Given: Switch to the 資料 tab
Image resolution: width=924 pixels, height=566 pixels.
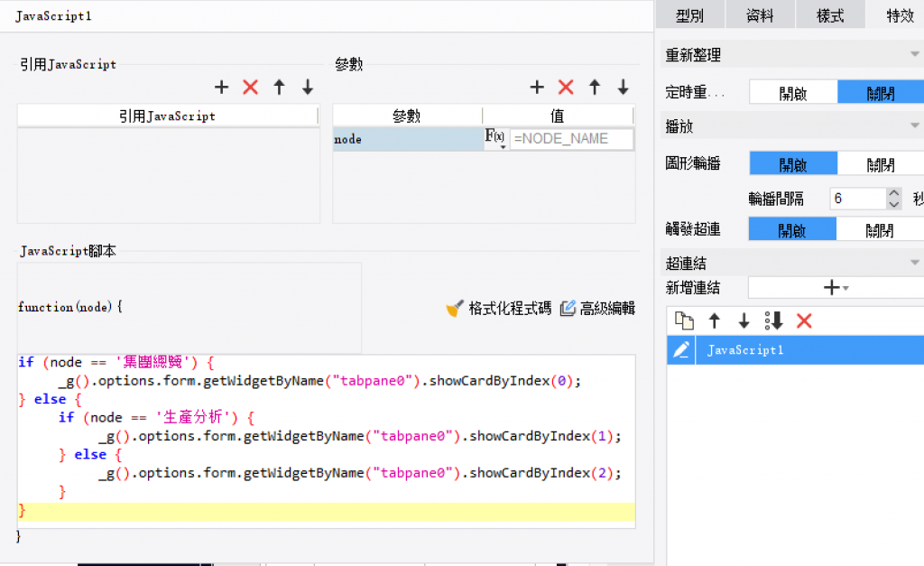Looking at the screenshot, I should (x=760, y=15).
